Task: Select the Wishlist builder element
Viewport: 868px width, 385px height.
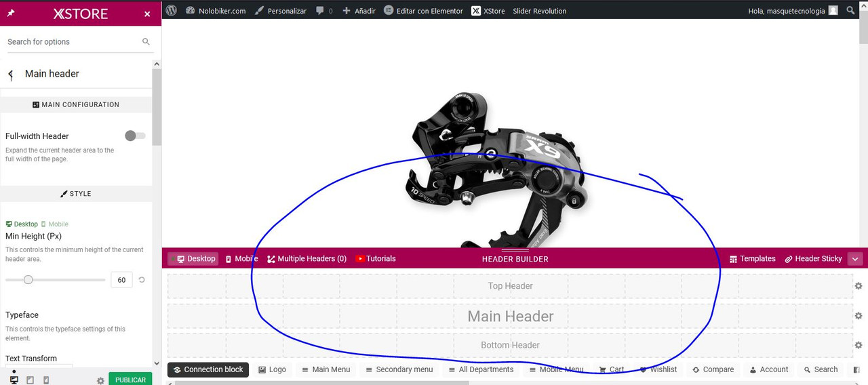Action: click(x=658, y=369)
